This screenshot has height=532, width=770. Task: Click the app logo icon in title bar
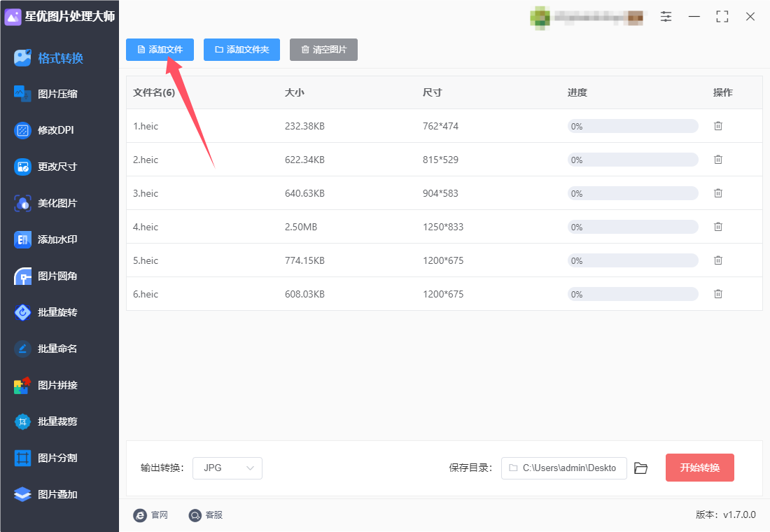(x=13, y=17)
